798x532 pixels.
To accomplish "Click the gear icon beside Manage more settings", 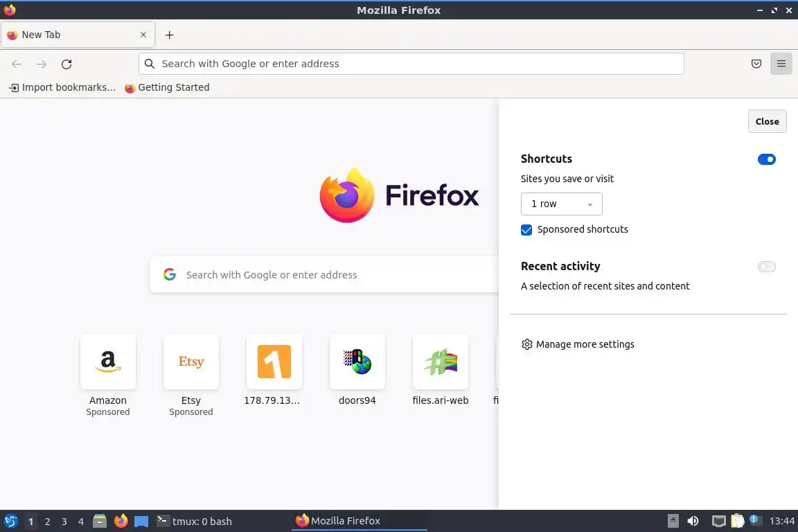I will [526, 344].
